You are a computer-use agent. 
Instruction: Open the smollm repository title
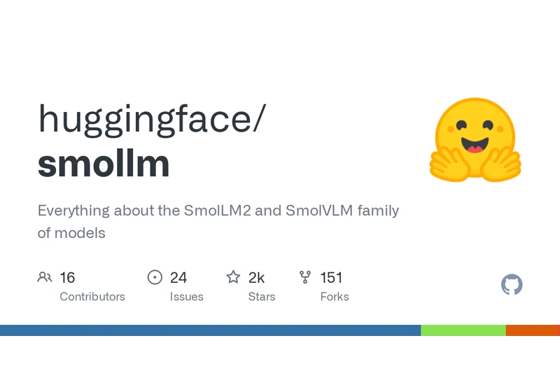[104, 164]
